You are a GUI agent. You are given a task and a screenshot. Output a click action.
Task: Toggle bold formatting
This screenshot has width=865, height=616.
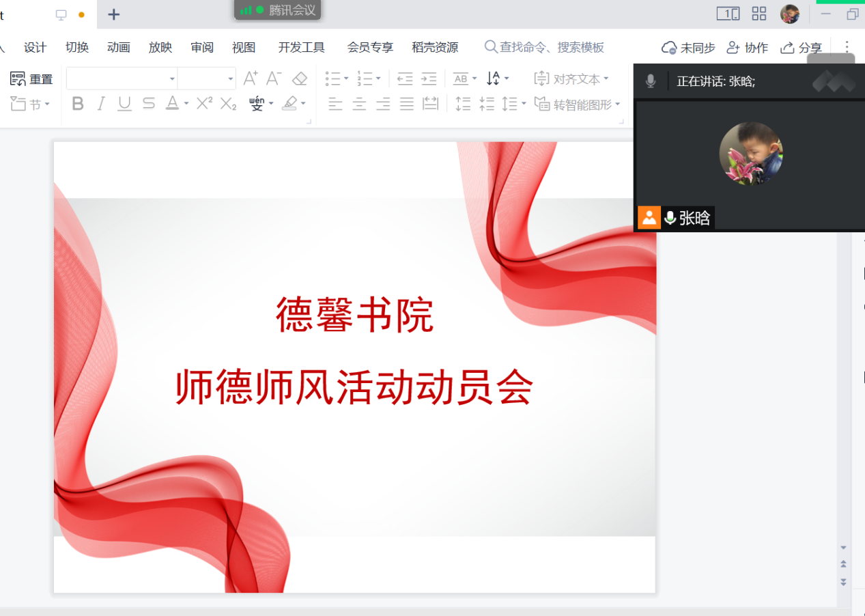click(78, 104)
